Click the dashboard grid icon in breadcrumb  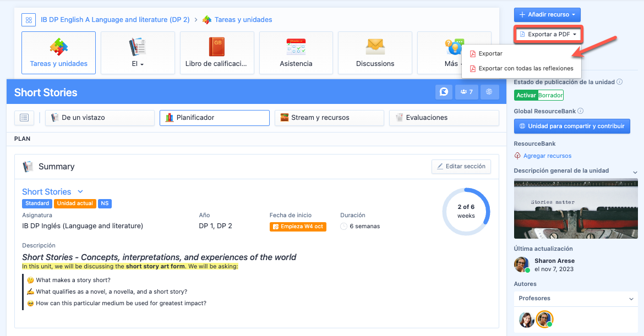tap(29, 20)
